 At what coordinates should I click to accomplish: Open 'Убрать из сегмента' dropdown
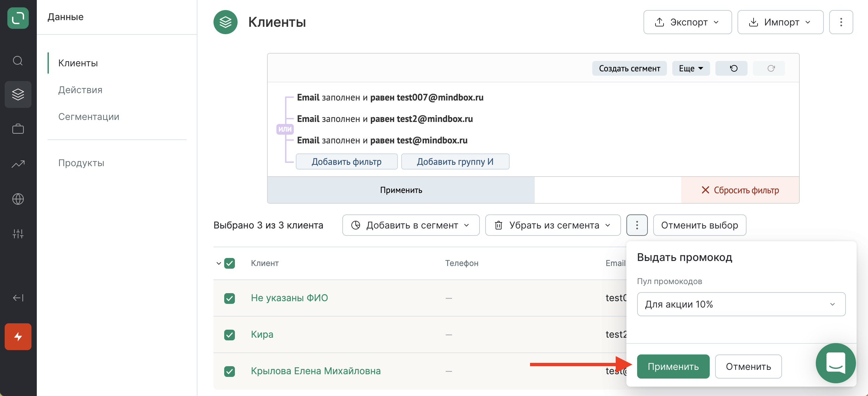click(x=552, y=225)
